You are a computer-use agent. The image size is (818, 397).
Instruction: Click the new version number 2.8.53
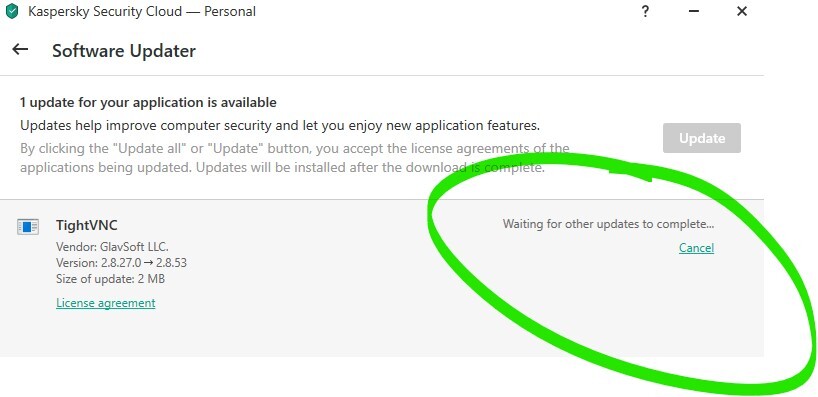click(171, 262)
